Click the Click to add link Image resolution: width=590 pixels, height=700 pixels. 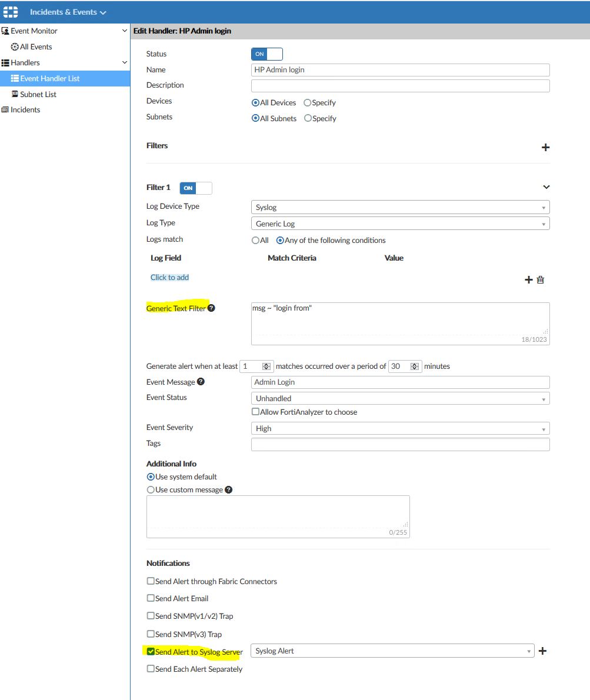(x=169, y=277)
